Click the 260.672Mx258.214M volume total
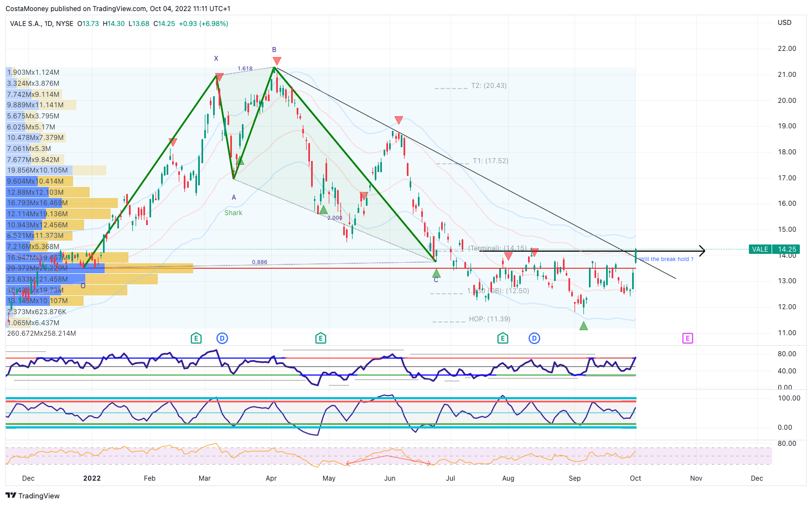The height and width of the screenshot is (505, 812). (x=42, y=334)
